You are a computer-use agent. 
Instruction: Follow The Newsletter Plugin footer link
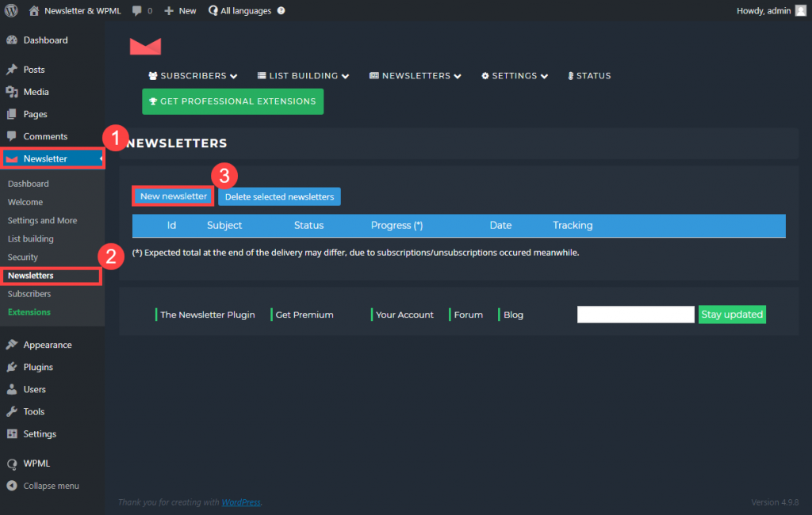[x=208, y=315]
